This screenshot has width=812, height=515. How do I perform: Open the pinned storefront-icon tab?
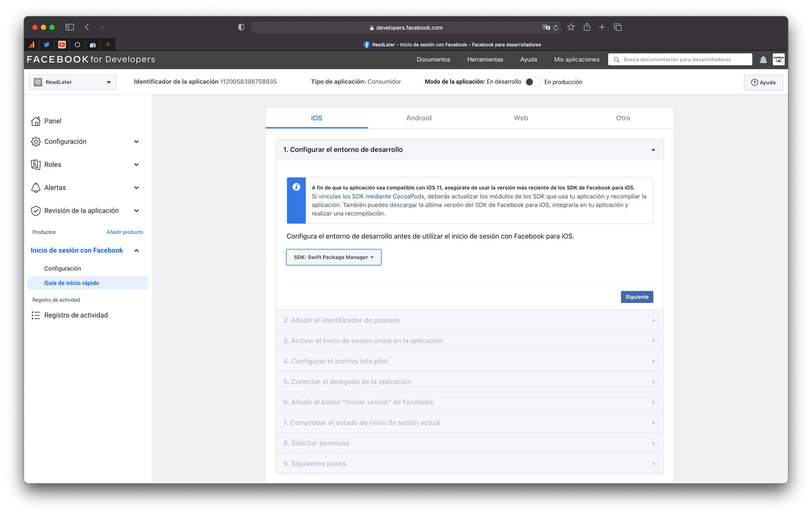[x=93, y=45]
